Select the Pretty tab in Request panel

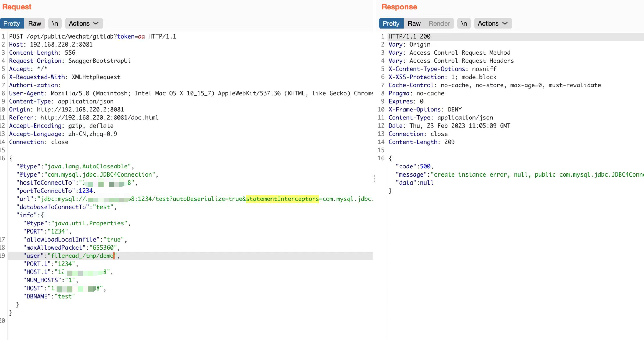pyautogui.click(x=12, y=23)
